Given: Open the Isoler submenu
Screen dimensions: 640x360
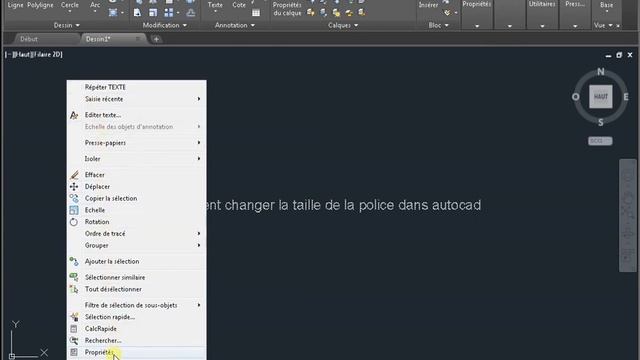Looking at the screenshot, I should pyautogui.click(x=136, y=159).
